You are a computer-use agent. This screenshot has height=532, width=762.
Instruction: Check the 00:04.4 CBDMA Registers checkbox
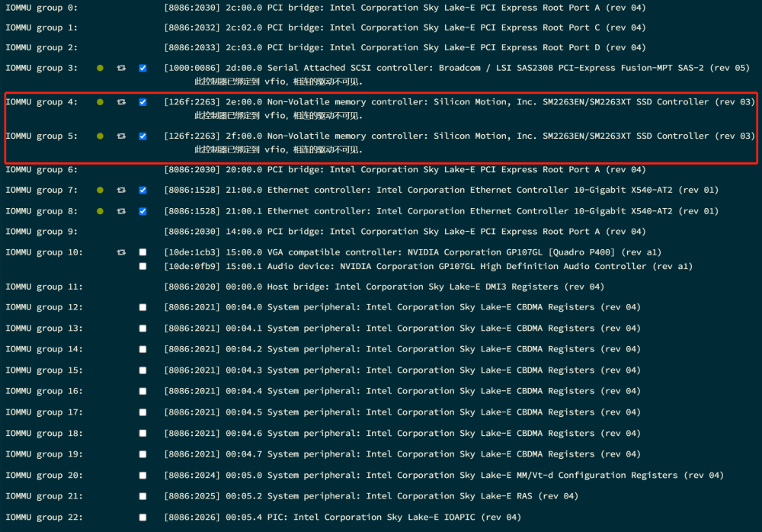143,392
